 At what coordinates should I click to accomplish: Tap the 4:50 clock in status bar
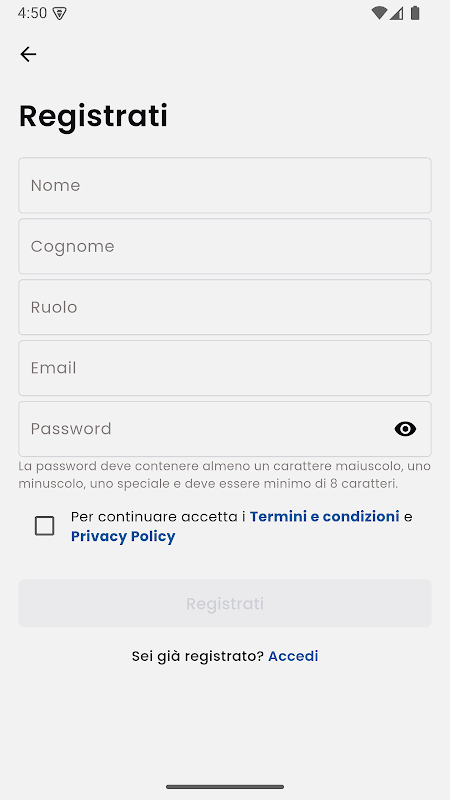click(32, 13)
